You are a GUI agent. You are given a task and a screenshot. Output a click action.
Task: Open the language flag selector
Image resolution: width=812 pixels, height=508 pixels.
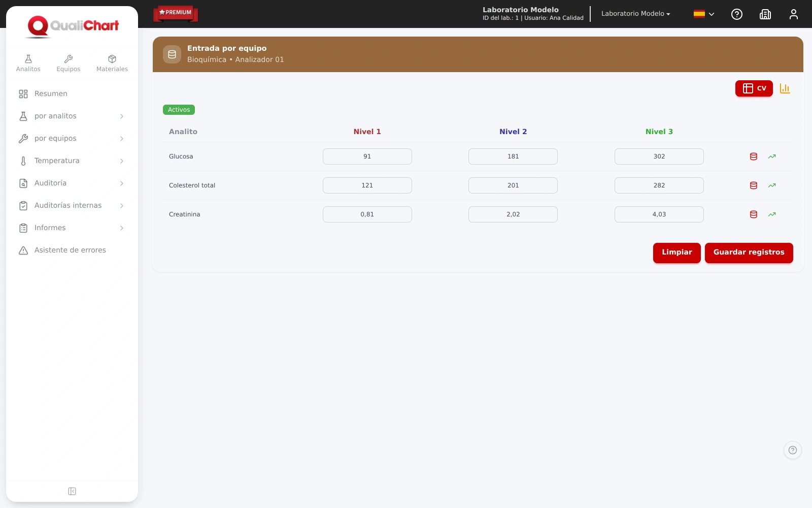[x=704, y=14]
